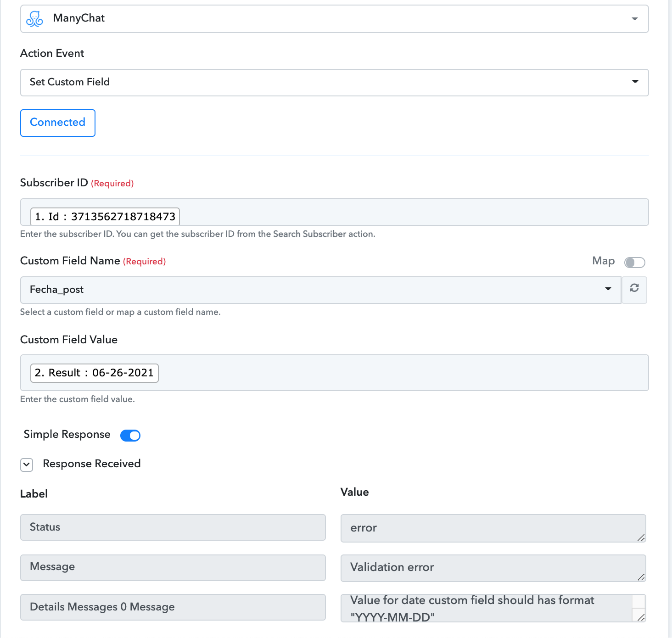The height and width of the screenshot is (638, 672).
Task: Toggle the Map switch on
Action: pos(635,262)
